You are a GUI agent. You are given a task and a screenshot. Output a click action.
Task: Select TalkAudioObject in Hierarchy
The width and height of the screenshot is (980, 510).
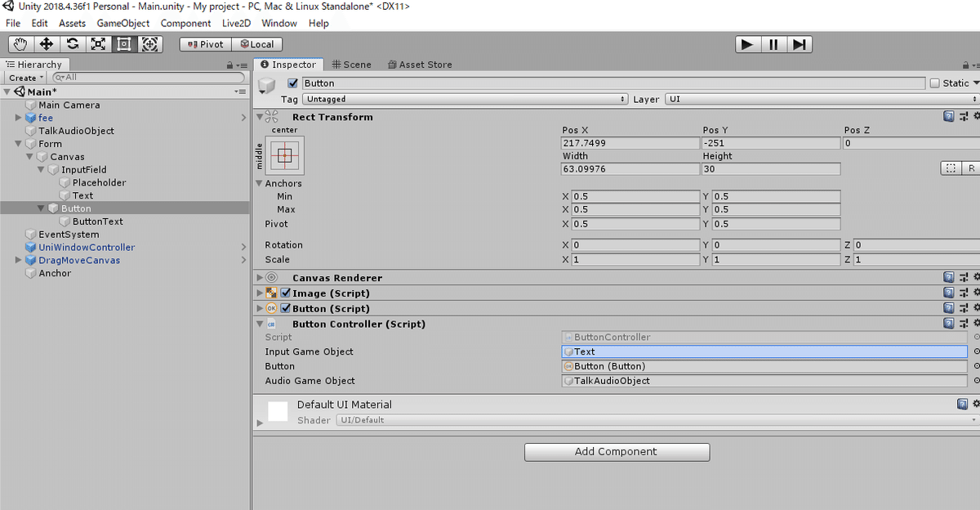(x=76, y=131)
